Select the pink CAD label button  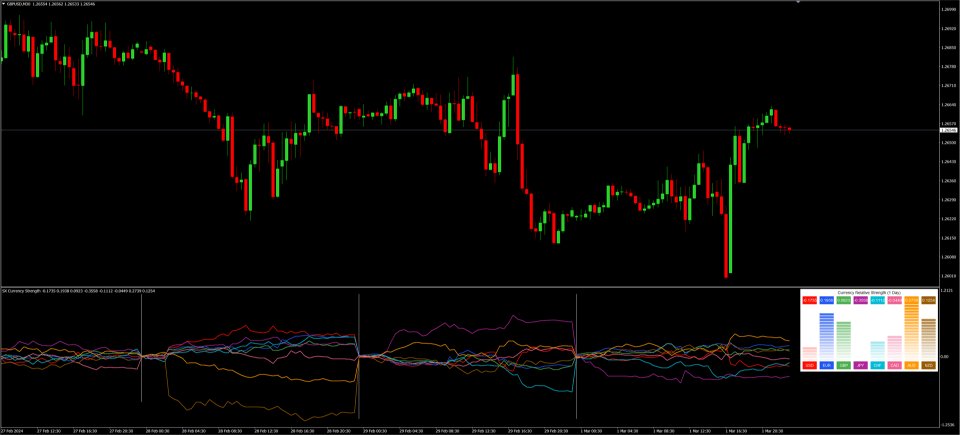click(x=894, y=365)
